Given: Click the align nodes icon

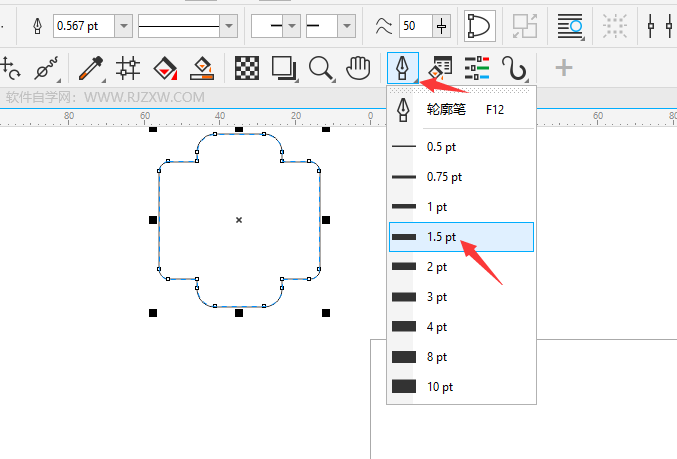Looking at the screenshot, I should click(x=661, y=26).
